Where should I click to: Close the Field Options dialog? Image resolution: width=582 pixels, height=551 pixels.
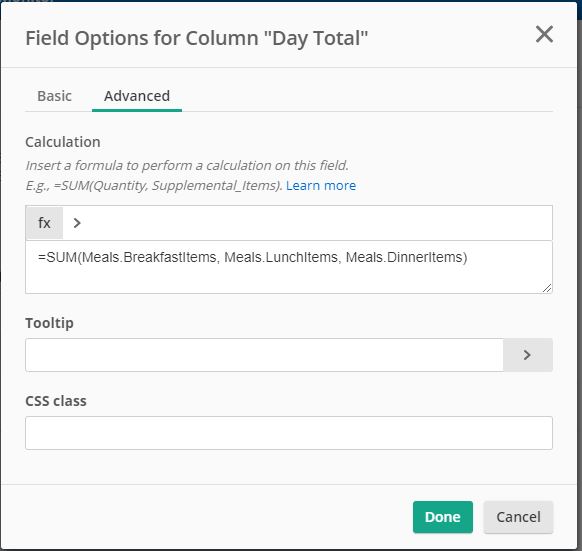click(x=544, y=34)
